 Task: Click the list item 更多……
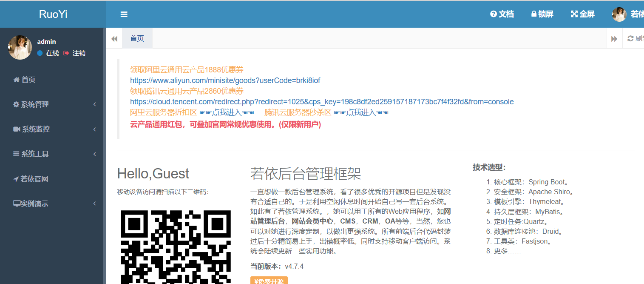[x=508, y=251]
